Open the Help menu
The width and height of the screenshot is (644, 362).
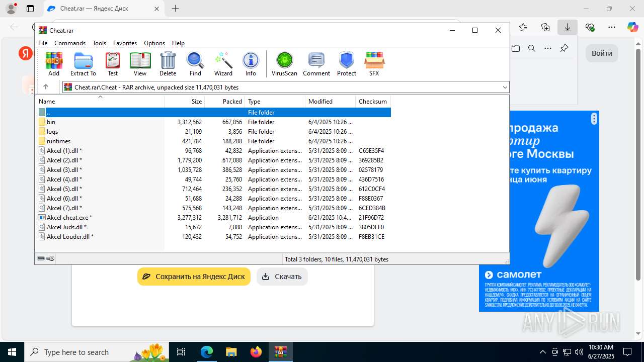(178, 43)
